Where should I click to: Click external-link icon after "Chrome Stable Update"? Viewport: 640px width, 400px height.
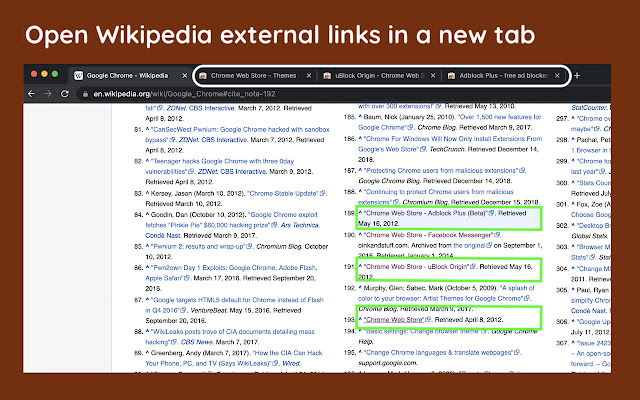pos(322,193)
